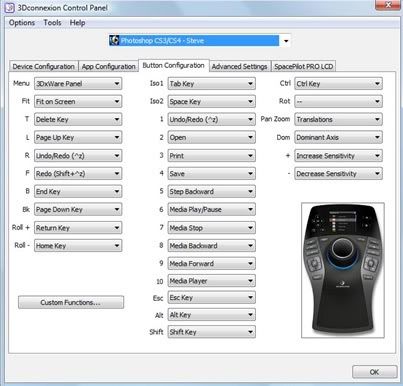Click the 3Dconnexion title bar app icon

click(9, 8)
